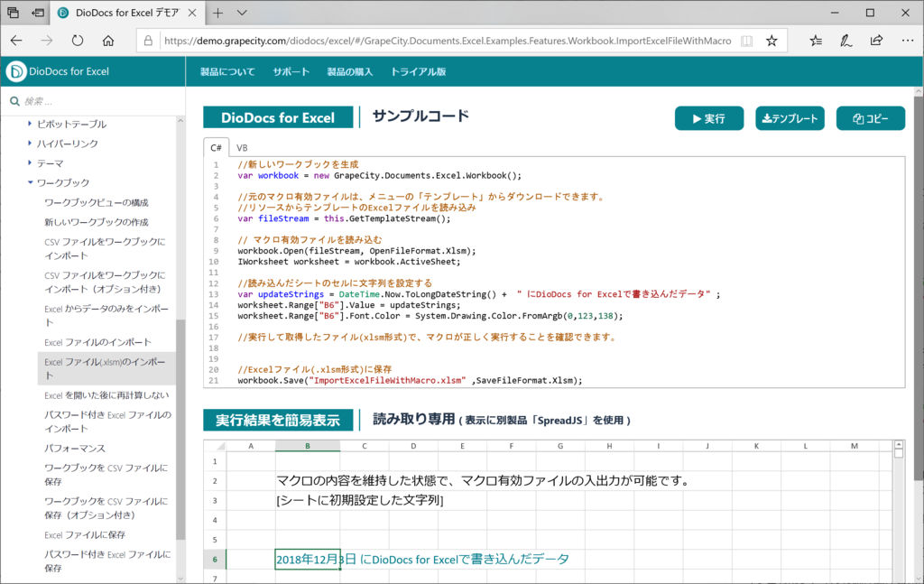Open the browser home page
The image size is (924, 584).
(x=108, y=41)
